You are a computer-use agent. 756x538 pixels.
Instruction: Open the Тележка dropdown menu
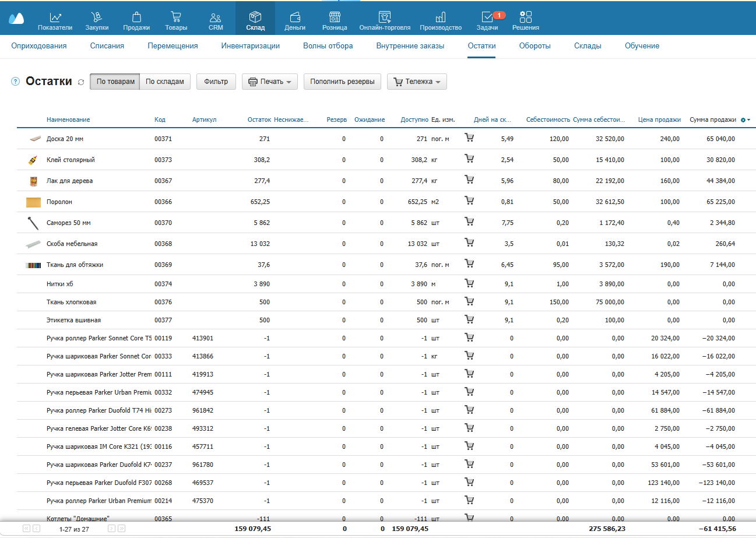point(417,82)
